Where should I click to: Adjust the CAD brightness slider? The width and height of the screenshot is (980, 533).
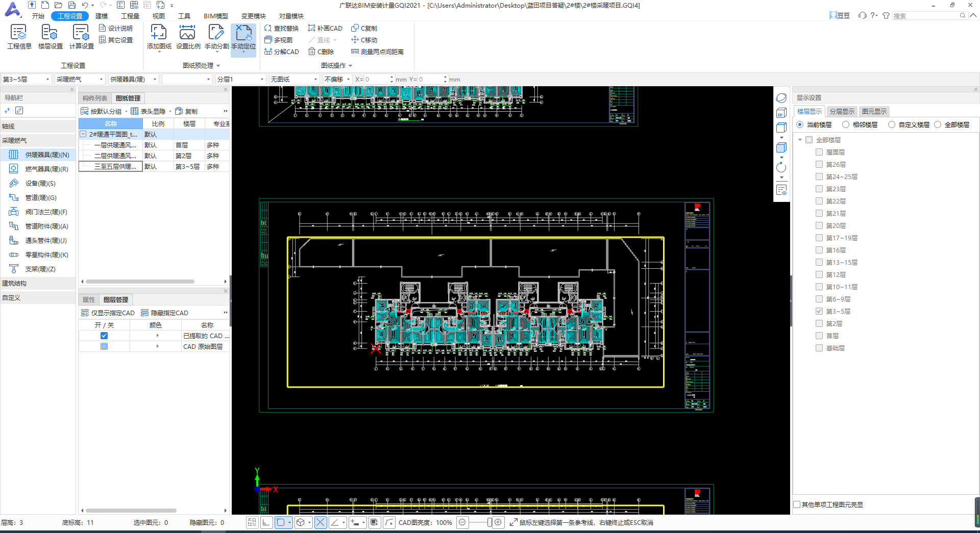point(489,522)
